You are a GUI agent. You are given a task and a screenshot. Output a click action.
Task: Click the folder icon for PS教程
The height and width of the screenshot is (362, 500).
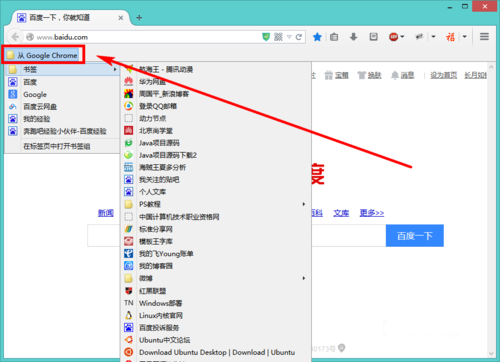coord(128,204)
